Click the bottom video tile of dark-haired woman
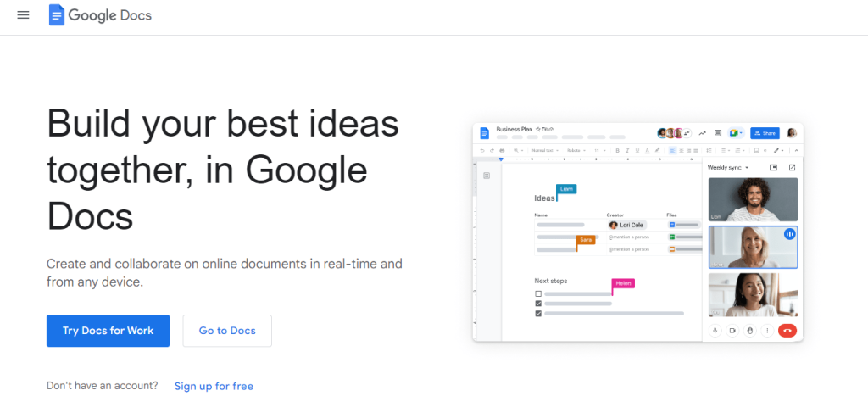The height and width of the screenshot is (413, 868). [x=754, y=295]
